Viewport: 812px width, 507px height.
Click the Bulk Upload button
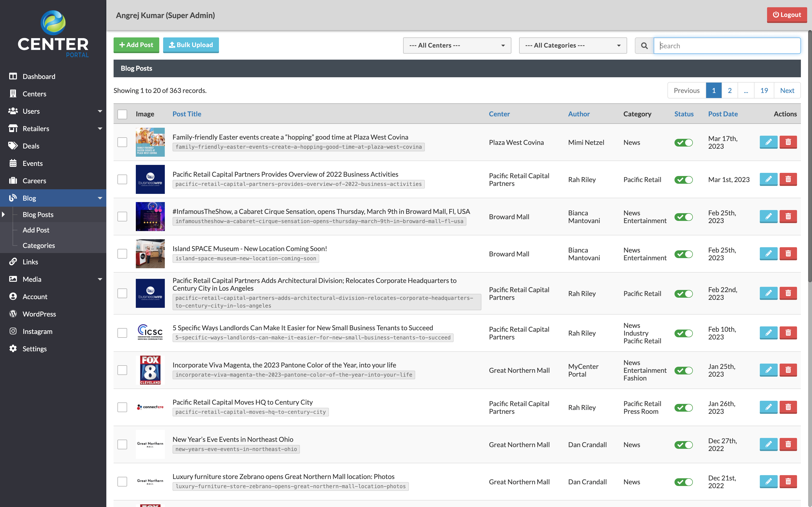[191, 45]
